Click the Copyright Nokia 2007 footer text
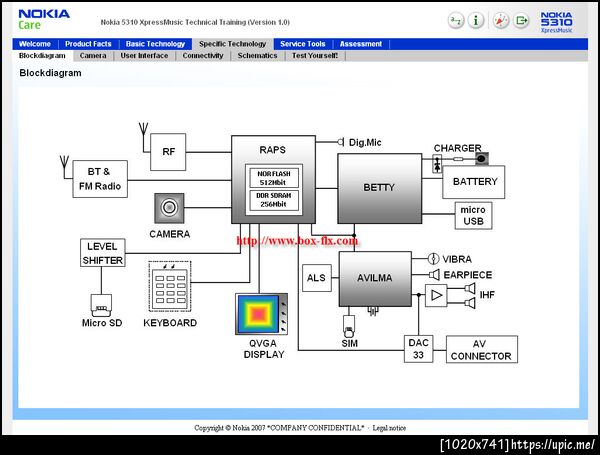Screen dimensions: 600x455 (279, 428)
